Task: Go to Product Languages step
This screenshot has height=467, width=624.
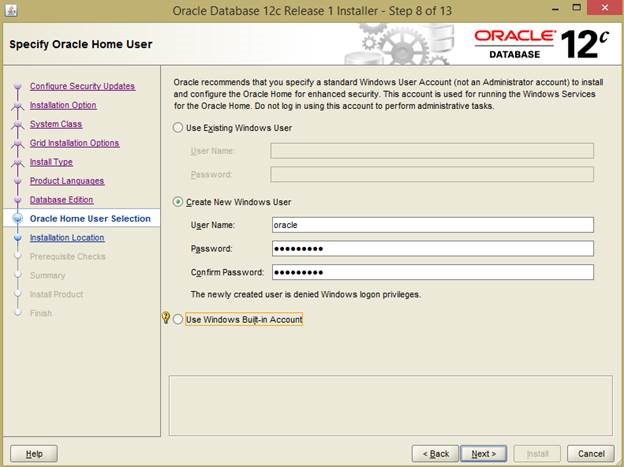Action: 67,181
